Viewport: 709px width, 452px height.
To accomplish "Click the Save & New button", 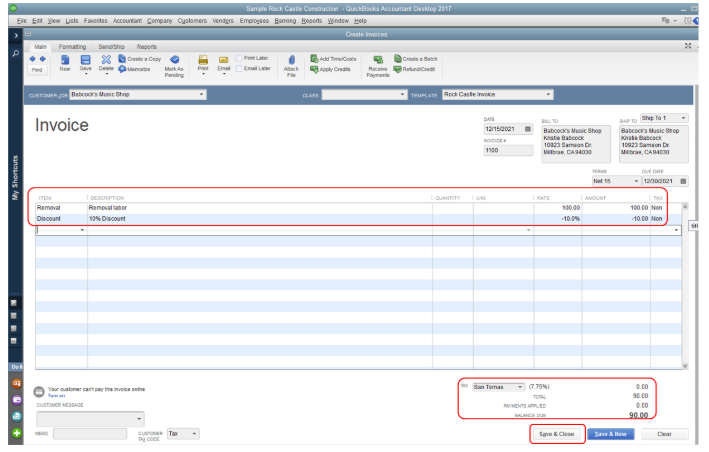I will 610,434.
